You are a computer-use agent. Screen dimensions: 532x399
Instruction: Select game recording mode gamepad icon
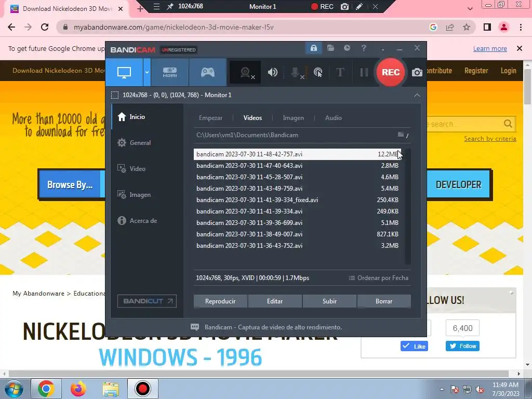tap(208, 72)
